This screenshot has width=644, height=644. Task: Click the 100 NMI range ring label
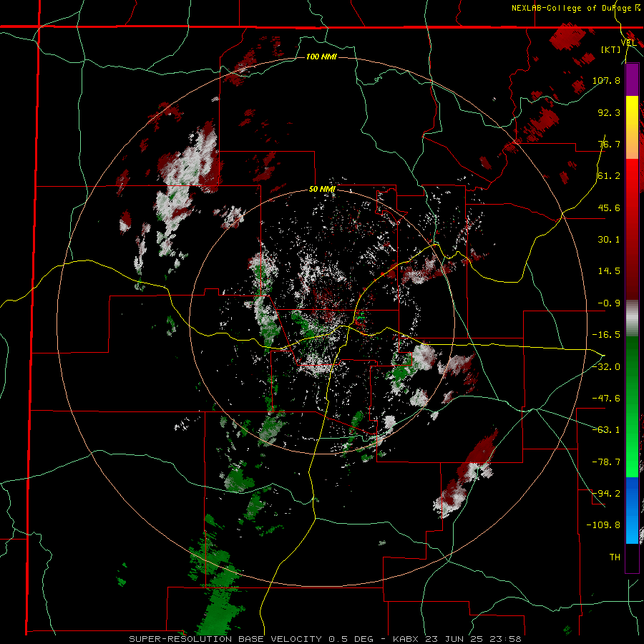[x=321, y=57]
